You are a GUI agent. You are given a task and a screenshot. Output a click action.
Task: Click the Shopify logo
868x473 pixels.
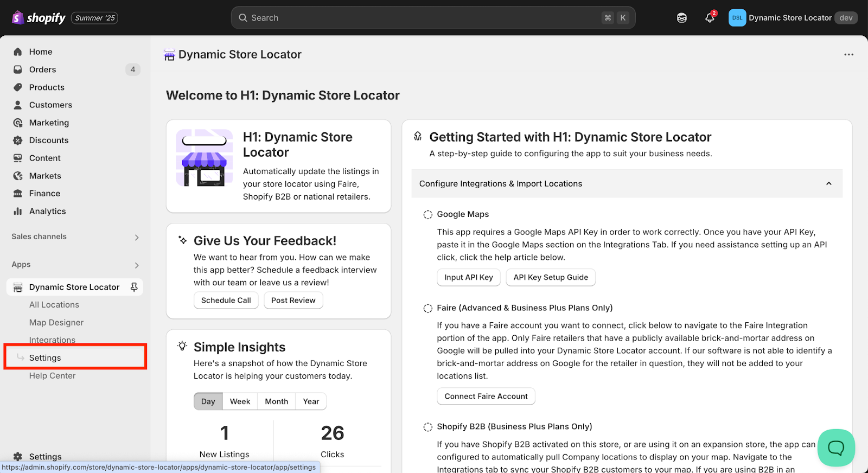pyautogui.click(x=39, y=18)
